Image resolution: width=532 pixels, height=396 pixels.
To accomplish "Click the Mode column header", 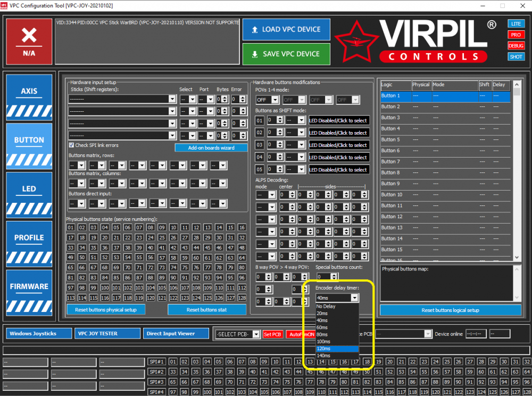I will (x=455, y=85).
